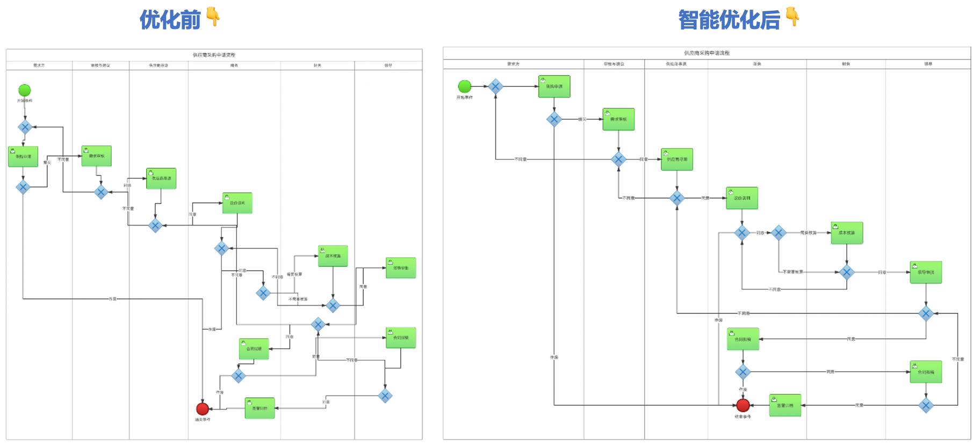Click the pointing hand emoji beside 优化前
This screenshot has width=980, height=446.
coord(213,17)
